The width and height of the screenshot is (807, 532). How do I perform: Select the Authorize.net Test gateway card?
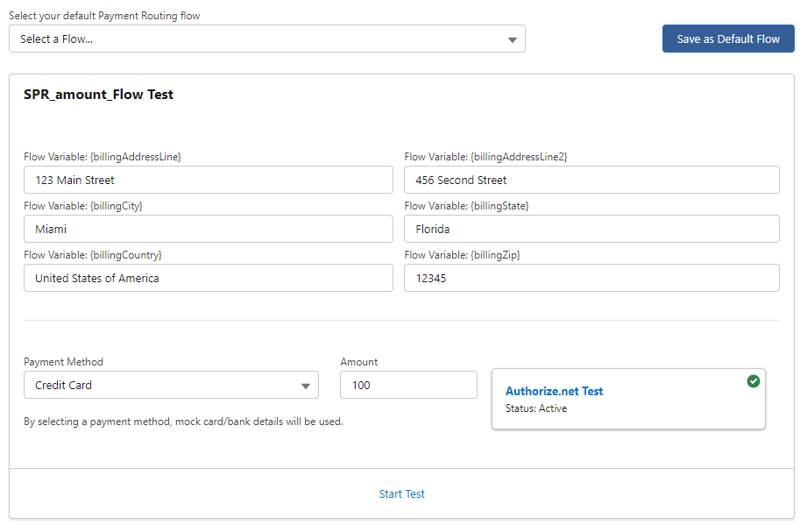629,399
